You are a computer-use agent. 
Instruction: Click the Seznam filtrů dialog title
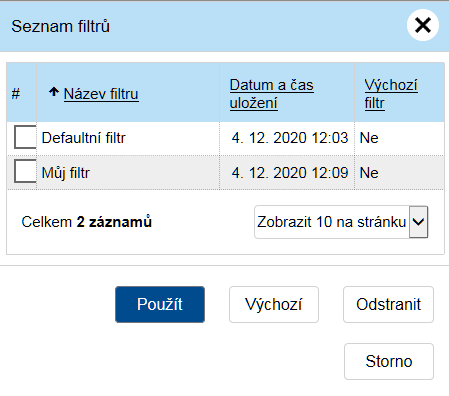(61, 26)
